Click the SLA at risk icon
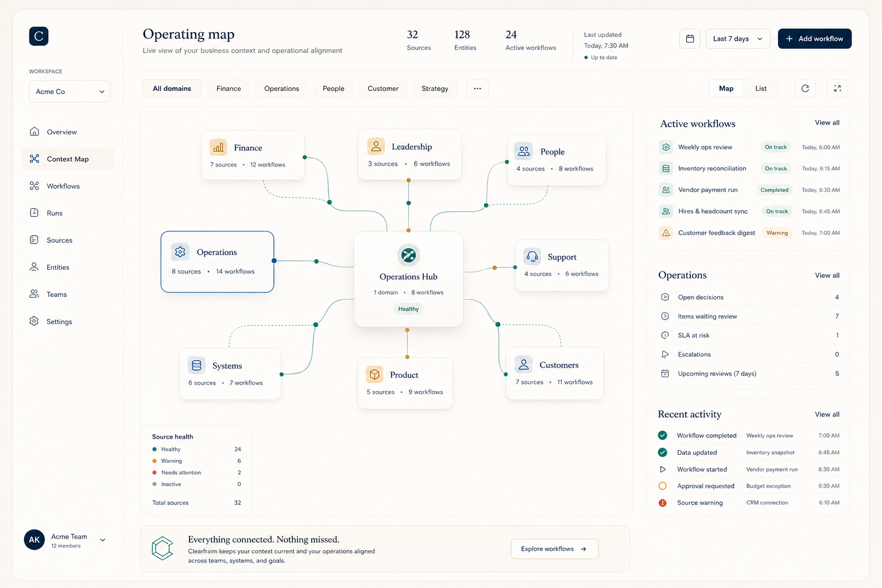 665,335
